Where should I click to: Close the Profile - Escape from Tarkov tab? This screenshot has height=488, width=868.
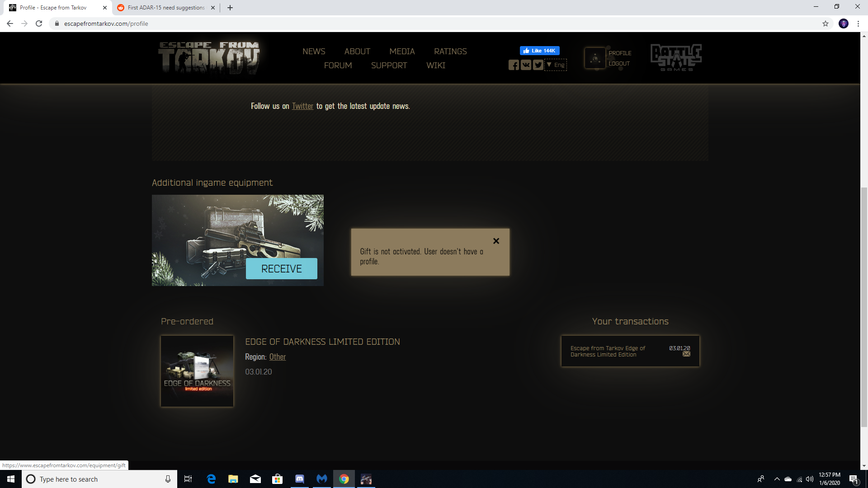pos(105,8)
